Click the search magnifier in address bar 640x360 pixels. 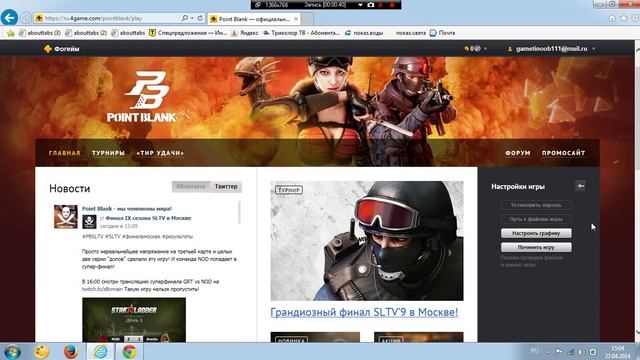[184, 18]
